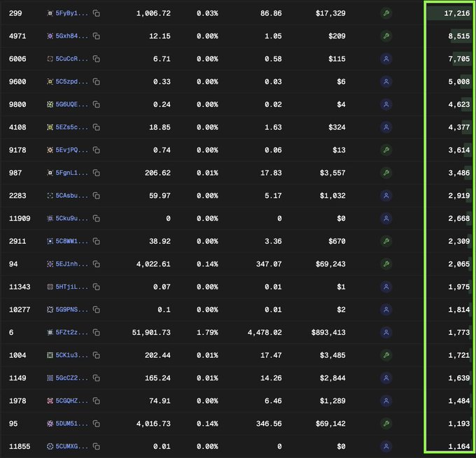Click the blue user icon in row 9800
The width and height of the screenshot is (476, 458).
click(386, 104)
